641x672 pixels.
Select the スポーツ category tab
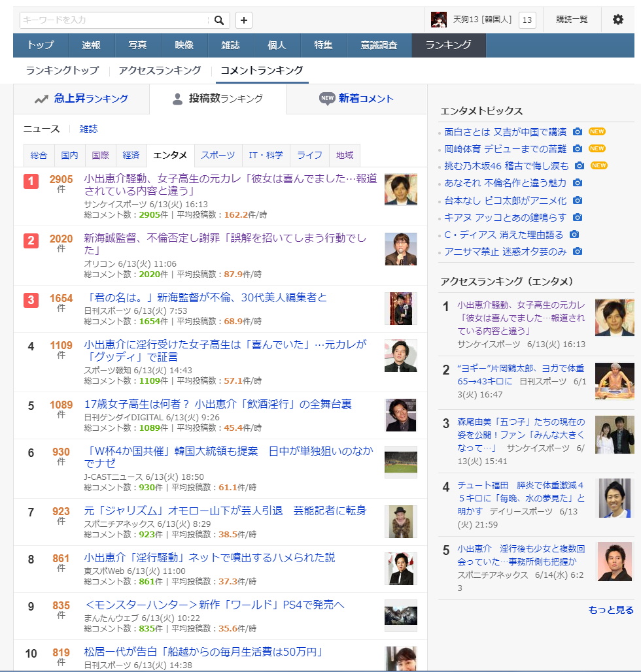tap(218, 155)
